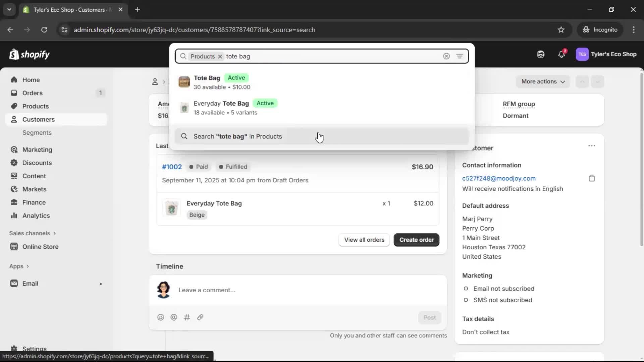Remove the Products search filter chip
The image size is (644, 362).
[x=220, y=56]
